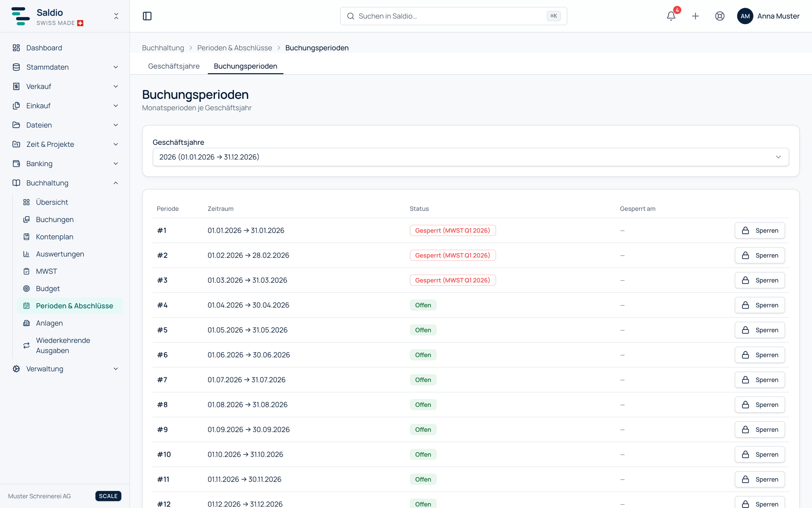Select the Buchungsperioden tab
The image size is (812, 508).
click(x=245, y=66)
